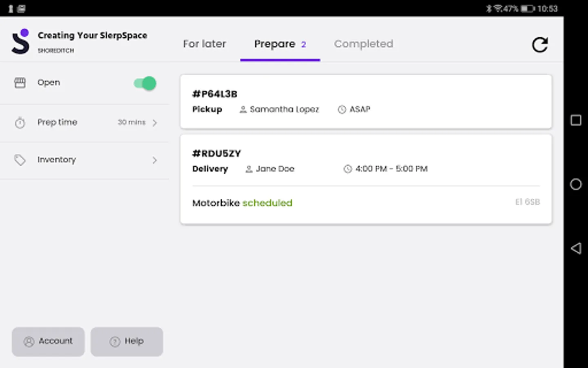Click the Motorbike scheduled status
The width and height of the screenshot is (588, 368).
coord(242,203)
